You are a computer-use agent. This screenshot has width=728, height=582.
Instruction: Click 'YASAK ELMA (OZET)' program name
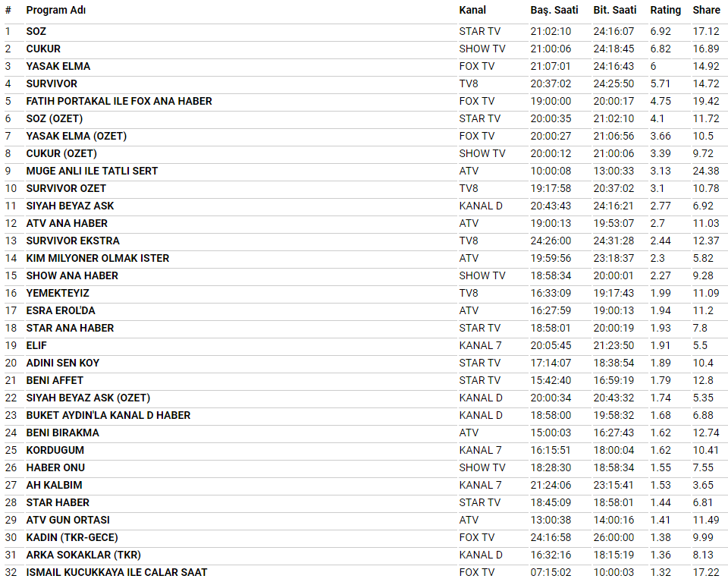pos(76,136)
